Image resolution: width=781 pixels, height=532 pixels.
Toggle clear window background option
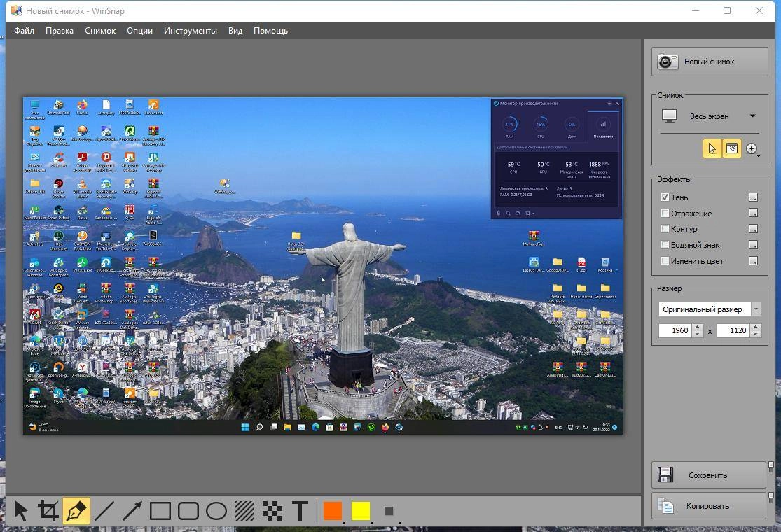pos(732,148)
